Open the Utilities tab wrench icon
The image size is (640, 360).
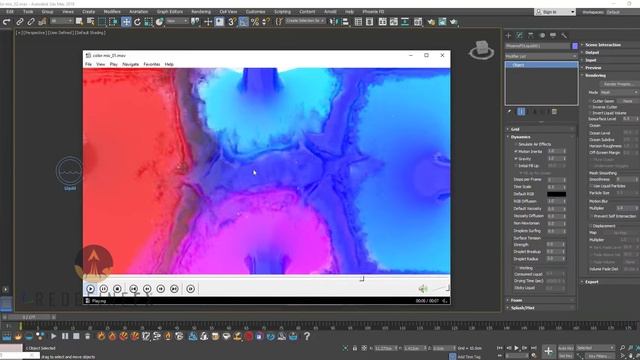[x=564, y=36]
